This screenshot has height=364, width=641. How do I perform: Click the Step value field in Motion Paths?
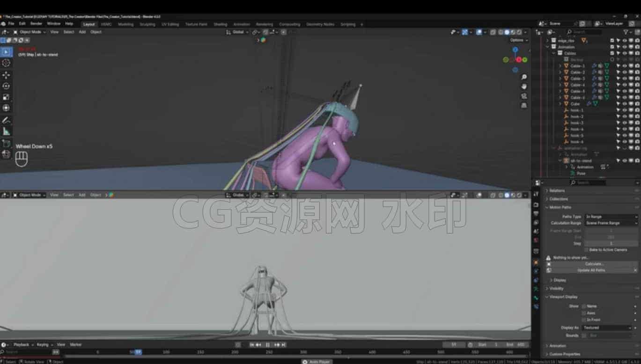(611, 243)
